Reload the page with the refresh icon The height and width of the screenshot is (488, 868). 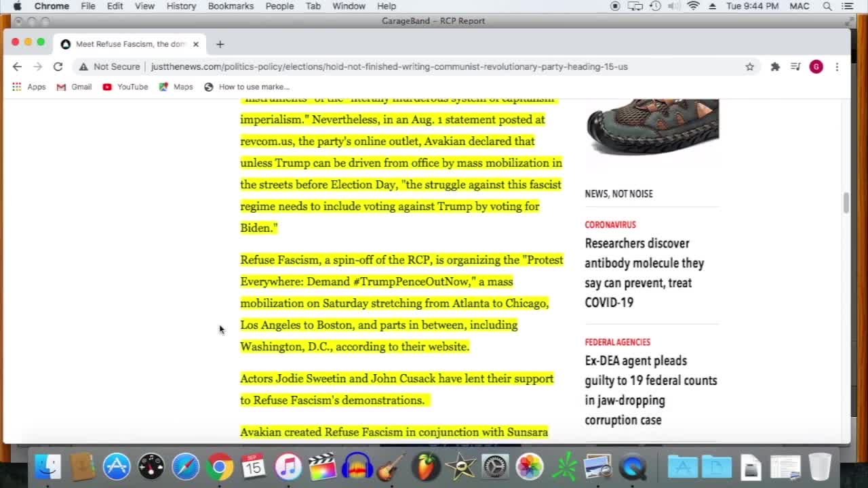(58, 66)
